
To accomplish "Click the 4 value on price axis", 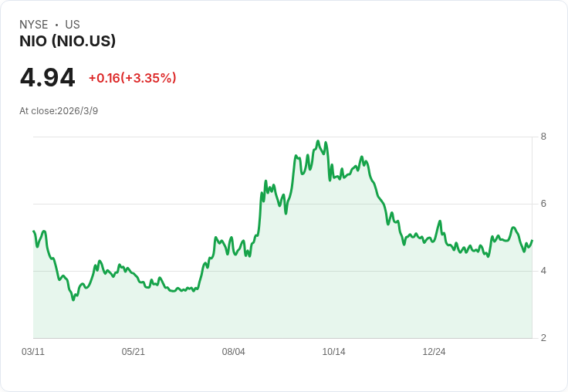I will (x=543, y=271).
